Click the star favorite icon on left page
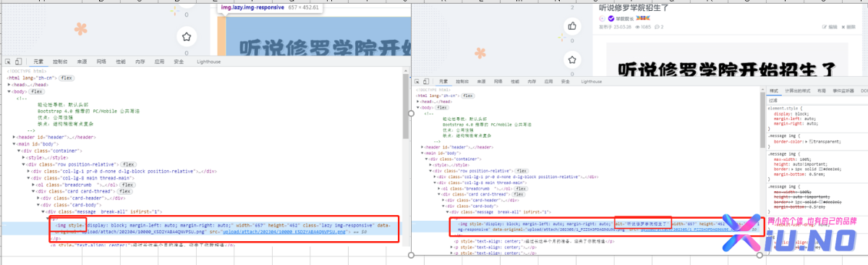The width and height of the screenshot is (868, 265). (187, 37)
